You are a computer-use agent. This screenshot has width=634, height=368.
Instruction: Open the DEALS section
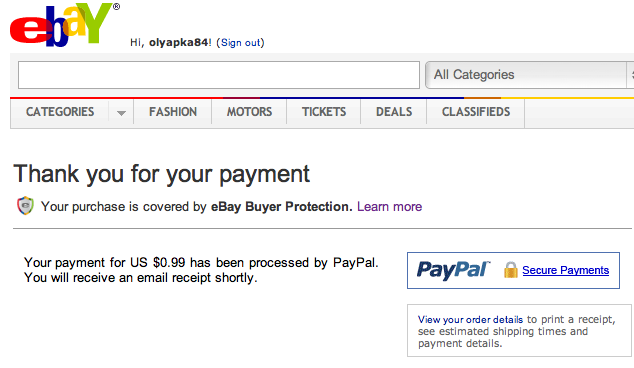click(x=394, y=112)
